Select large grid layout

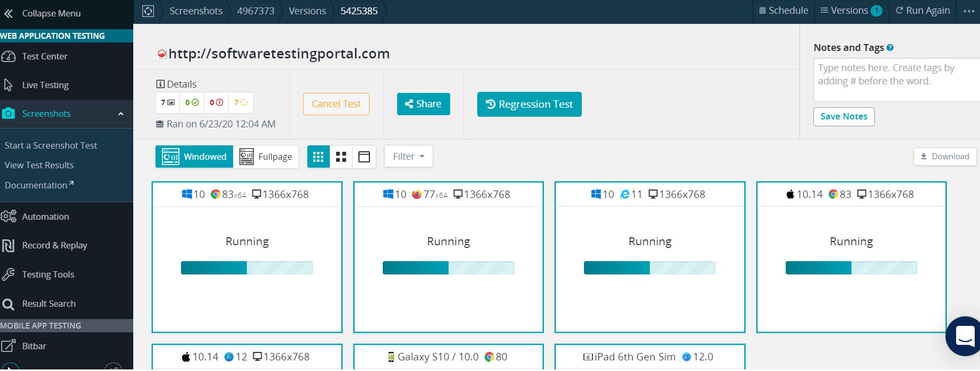(x=341, y=157)
